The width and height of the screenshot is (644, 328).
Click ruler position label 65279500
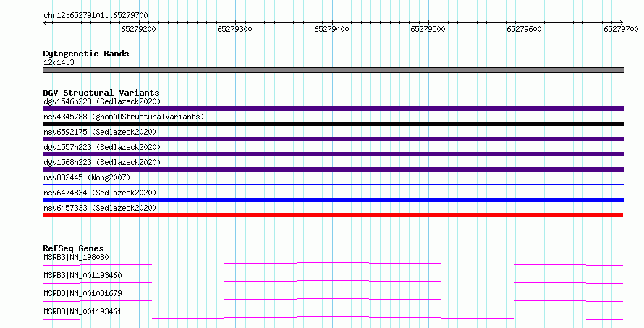[x=428, y=29]
